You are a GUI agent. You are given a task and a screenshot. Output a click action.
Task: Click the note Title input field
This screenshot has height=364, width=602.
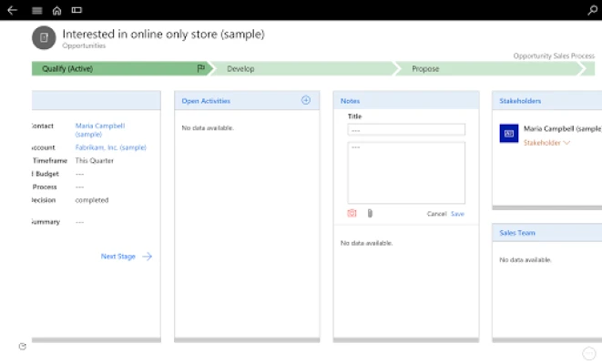pyautogui.click(x=406, y=129)
